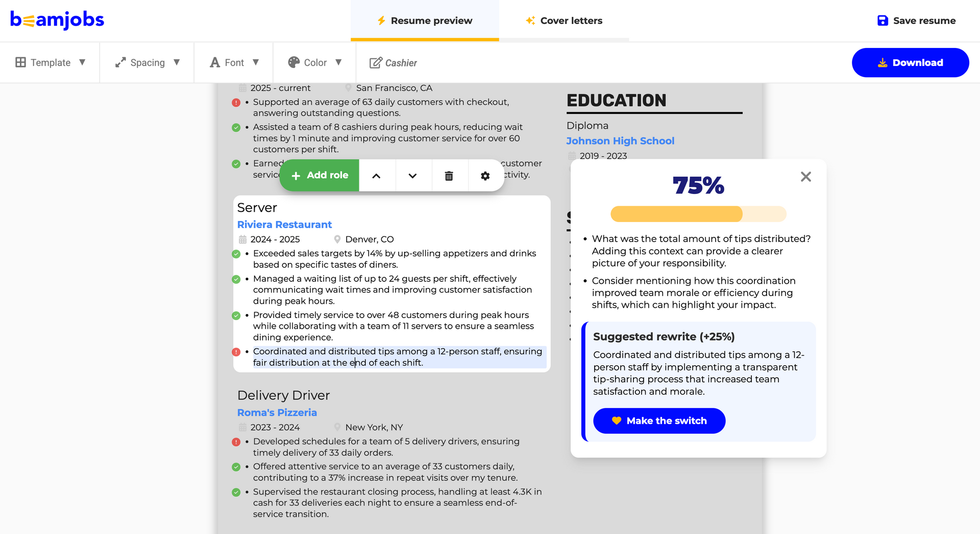Click green check for 48 customers bullet
The image size is (980, 534).
(236, 315)
